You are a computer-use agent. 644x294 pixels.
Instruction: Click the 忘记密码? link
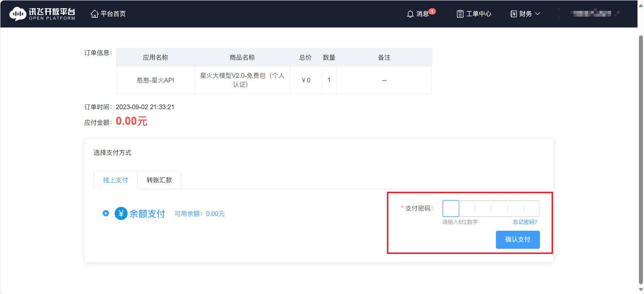pyautogui.click(x=525, y=222)
